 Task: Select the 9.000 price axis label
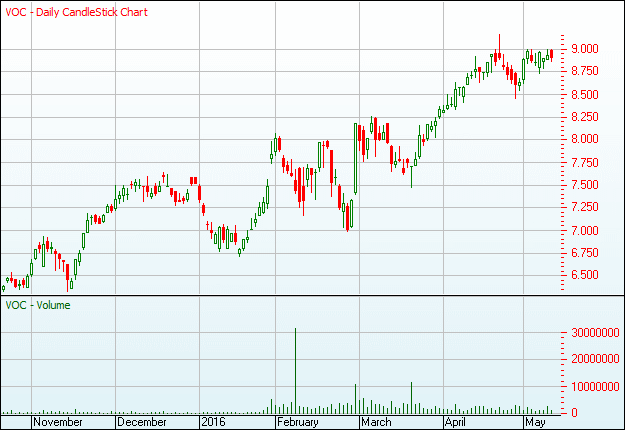point(585,49)
